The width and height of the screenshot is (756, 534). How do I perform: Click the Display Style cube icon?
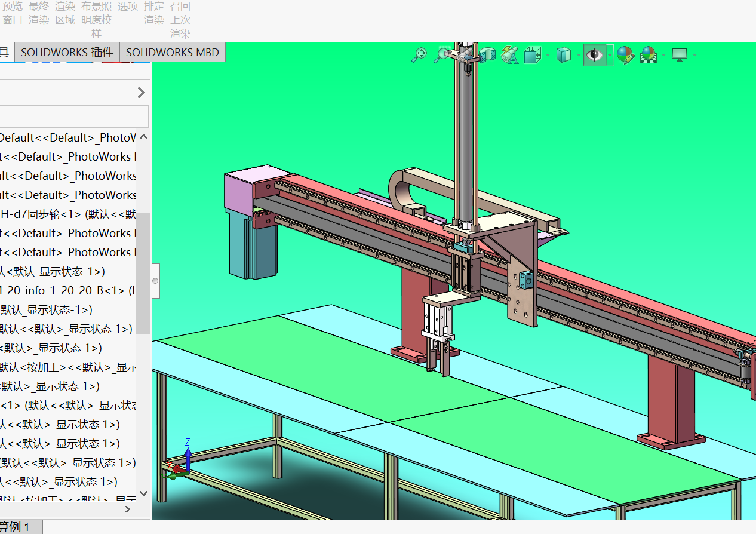click(563, 56)
